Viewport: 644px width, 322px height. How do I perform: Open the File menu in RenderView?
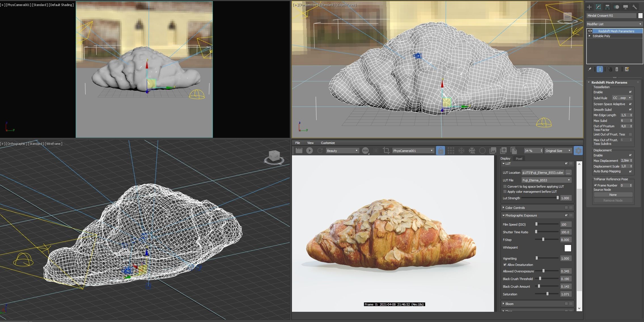point(297,143)
